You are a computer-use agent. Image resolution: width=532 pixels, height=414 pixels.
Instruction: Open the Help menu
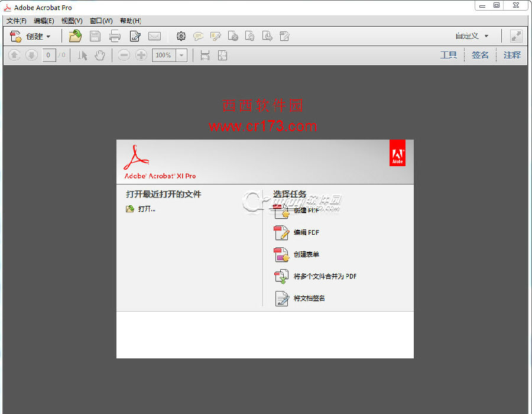[131, 21]
